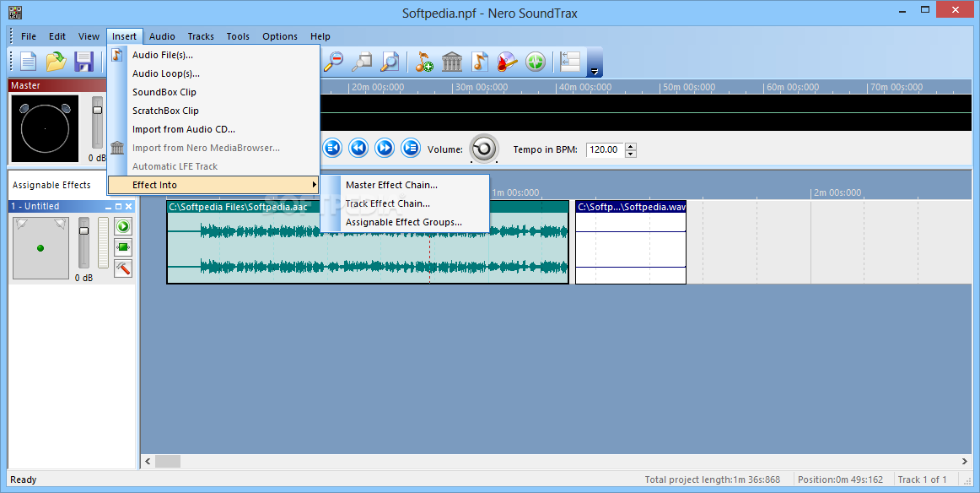This screenshot has width=980, height=493.
Task: Zoom out with the minus magnifier icon
Action: click(x=334, y=62)
